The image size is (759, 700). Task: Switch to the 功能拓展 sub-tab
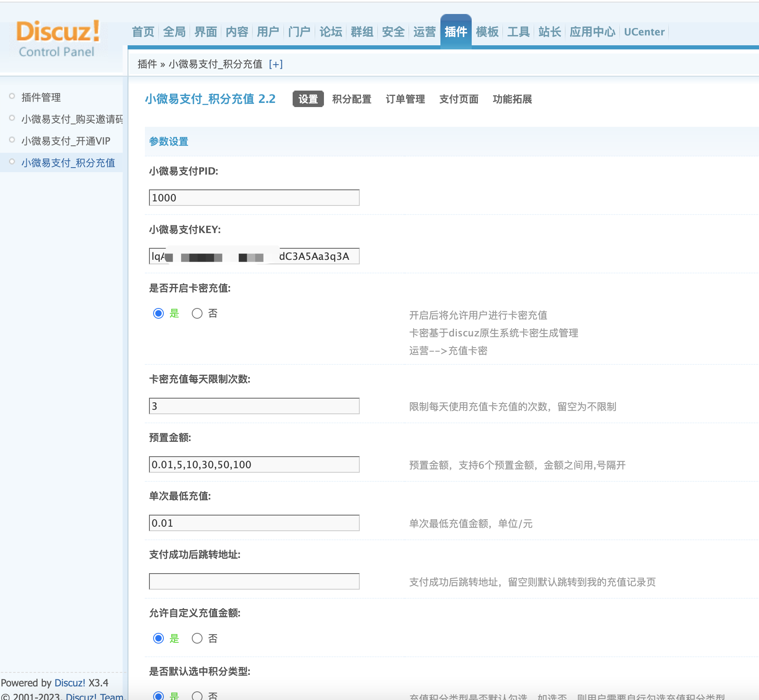click(512, 99)
